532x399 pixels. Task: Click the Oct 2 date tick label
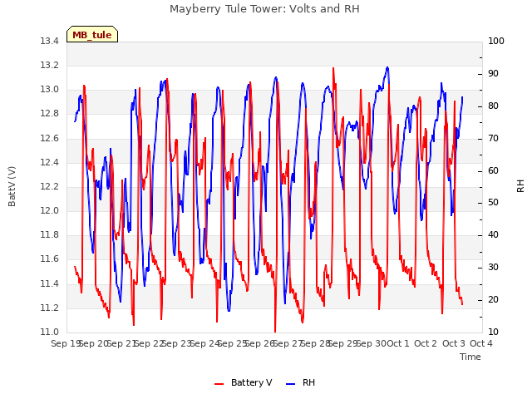426,343
